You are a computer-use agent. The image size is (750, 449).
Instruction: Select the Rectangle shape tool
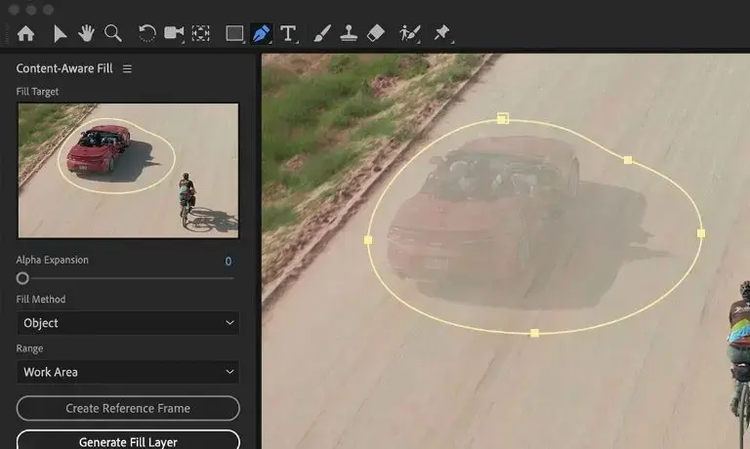pyautogui.click(x=235, y=33)
